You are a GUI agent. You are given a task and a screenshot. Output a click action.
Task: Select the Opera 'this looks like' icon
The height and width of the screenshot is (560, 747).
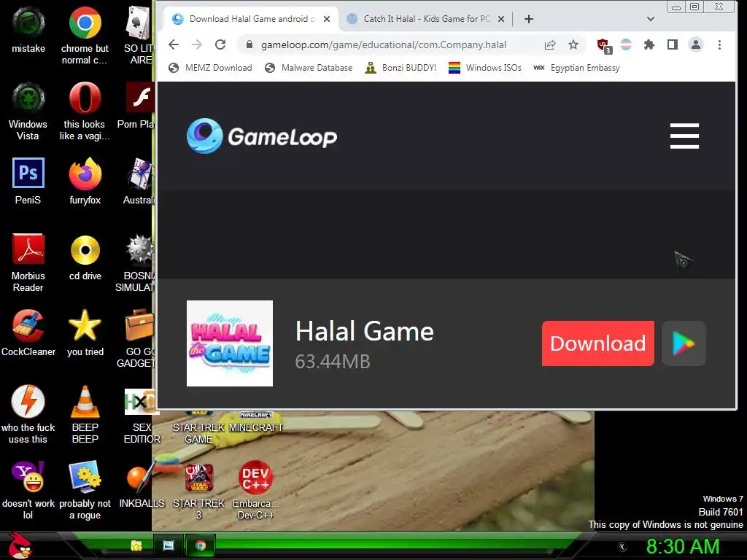pyautogui.click(x=85, y=111)
